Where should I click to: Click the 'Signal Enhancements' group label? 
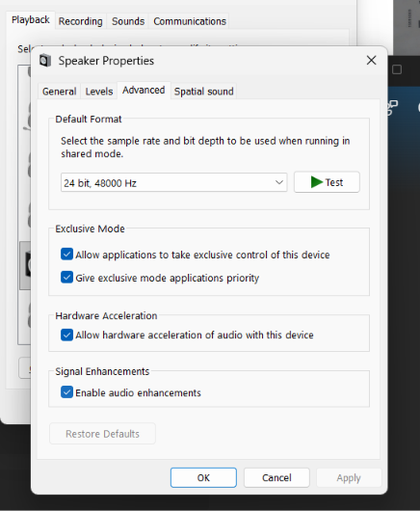click(102, 371)
